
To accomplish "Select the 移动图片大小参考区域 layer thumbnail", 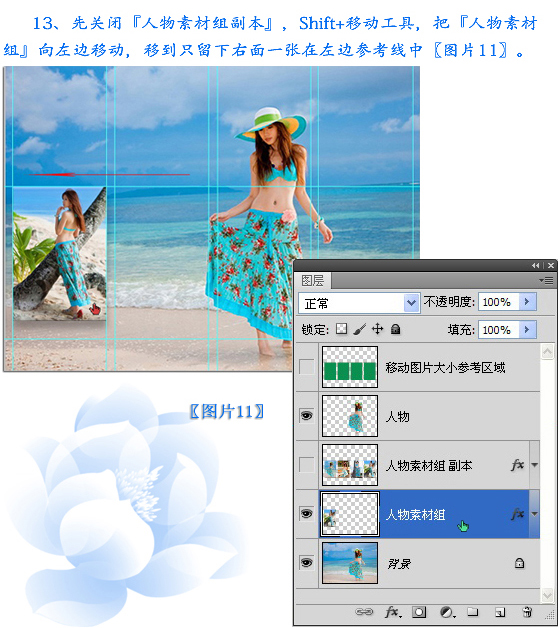I will 350,367.
